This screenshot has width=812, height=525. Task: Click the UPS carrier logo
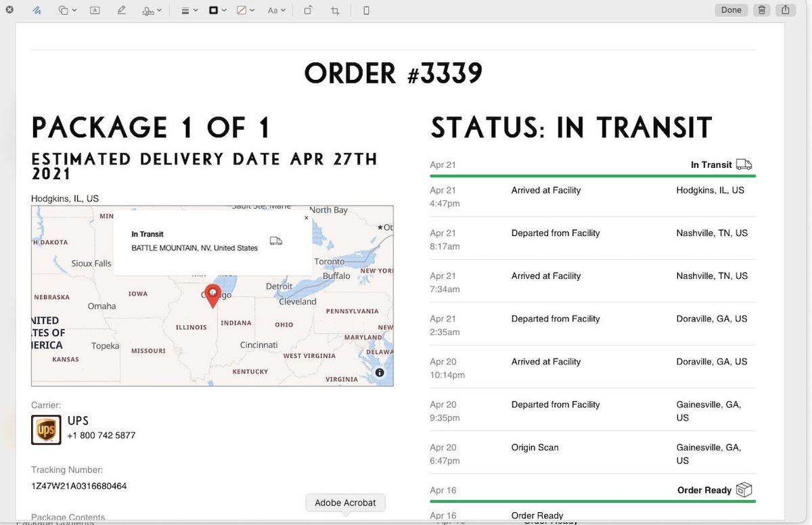point(45,429)
